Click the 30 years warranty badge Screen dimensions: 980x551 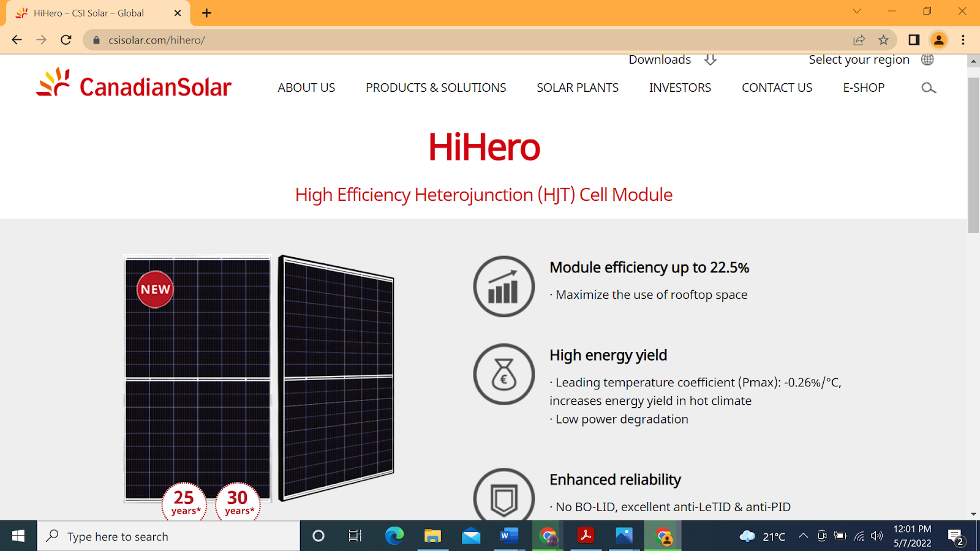tap(238, 502)
